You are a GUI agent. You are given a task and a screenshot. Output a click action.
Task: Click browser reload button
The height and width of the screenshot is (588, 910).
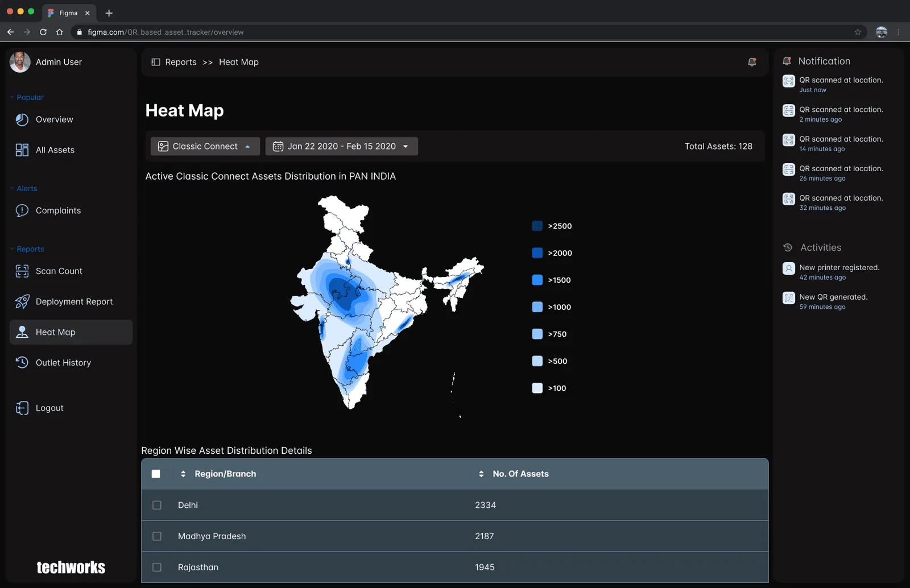point(43,32)
